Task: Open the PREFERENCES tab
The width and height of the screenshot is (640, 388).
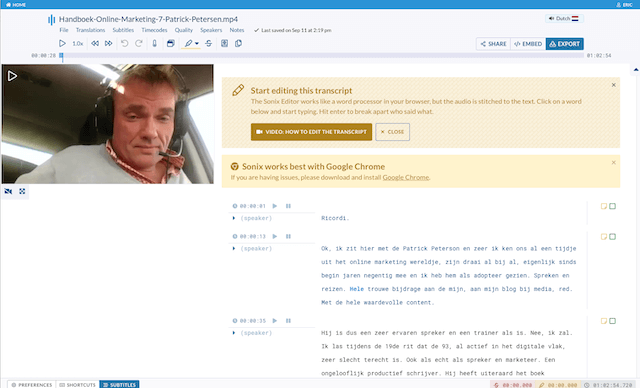Action: pos(31,384)
